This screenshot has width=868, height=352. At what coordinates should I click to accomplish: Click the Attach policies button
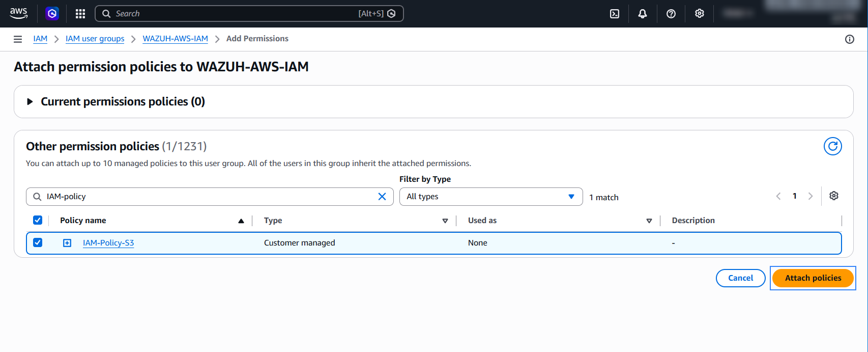click(x=813, y=278)
